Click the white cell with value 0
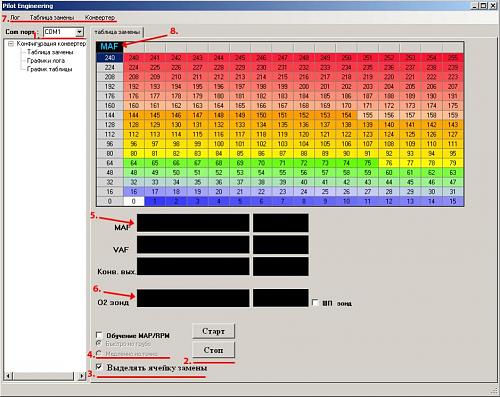Screen dimensions: 500x397 click(x=134, y=201)
